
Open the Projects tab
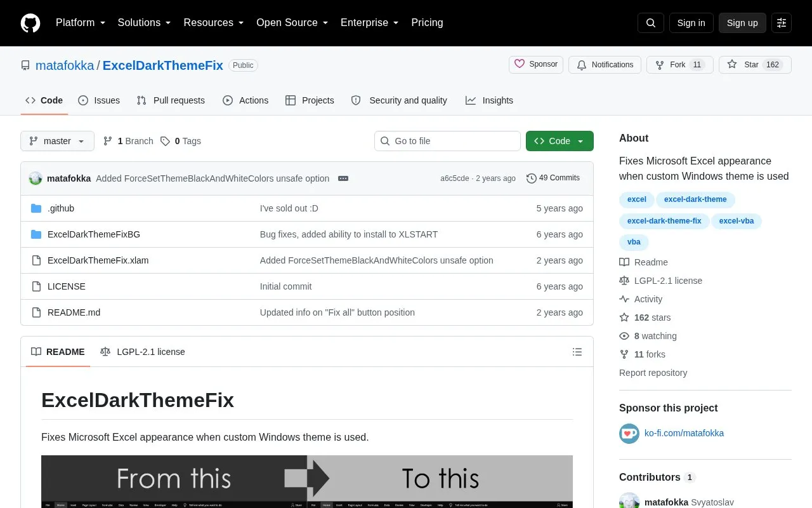310,100
